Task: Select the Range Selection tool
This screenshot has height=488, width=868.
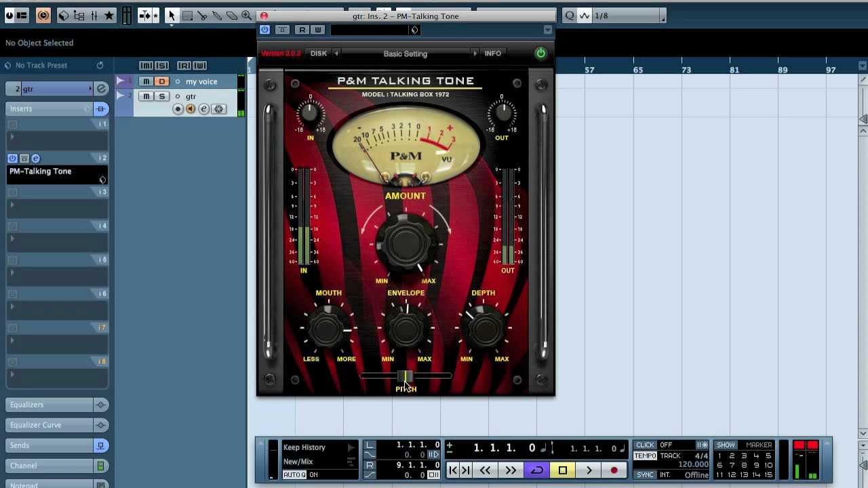Action: (x=187, y=16)
